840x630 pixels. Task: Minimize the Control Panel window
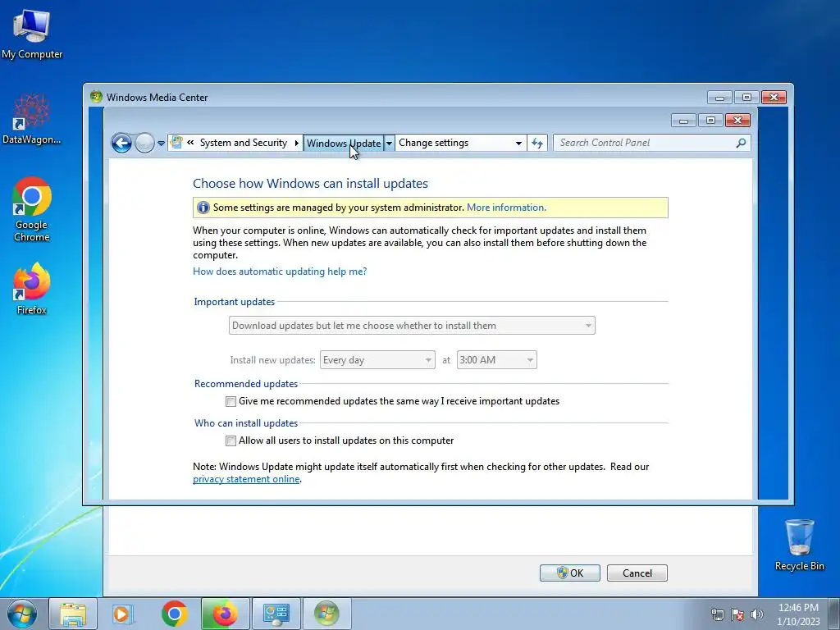(x=683, y=121)
